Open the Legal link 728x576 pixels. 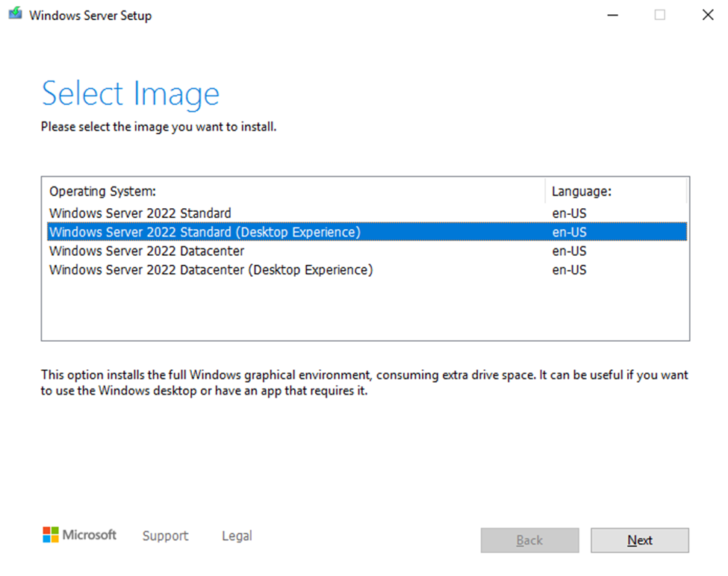coord(237,536)
